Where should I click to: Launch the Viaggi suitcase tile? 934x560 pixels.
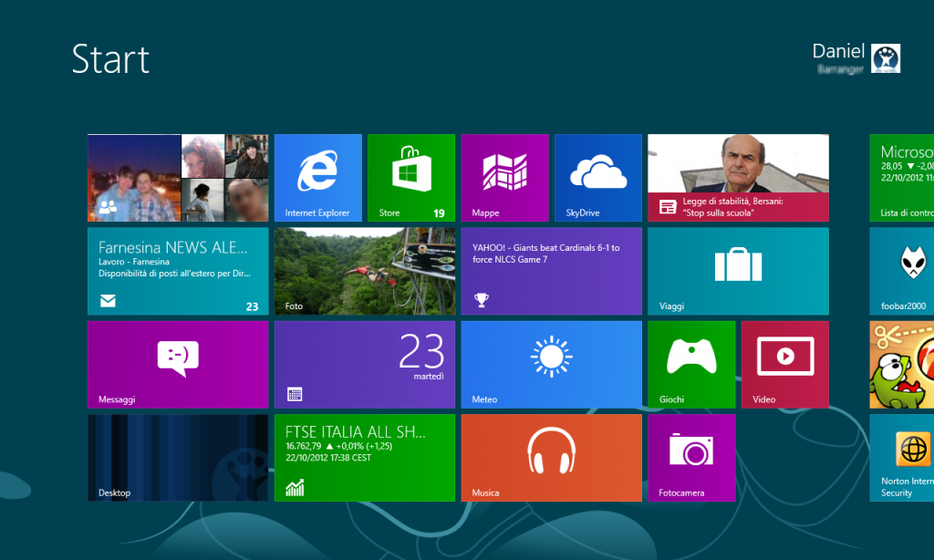click(x=739, y=271)
